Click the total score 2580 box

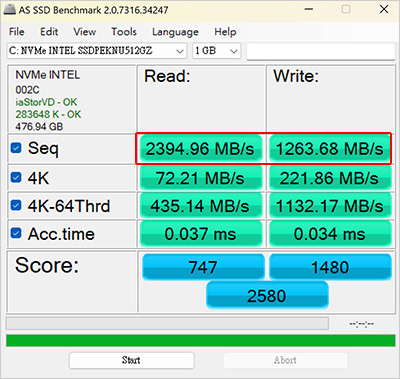267,296
